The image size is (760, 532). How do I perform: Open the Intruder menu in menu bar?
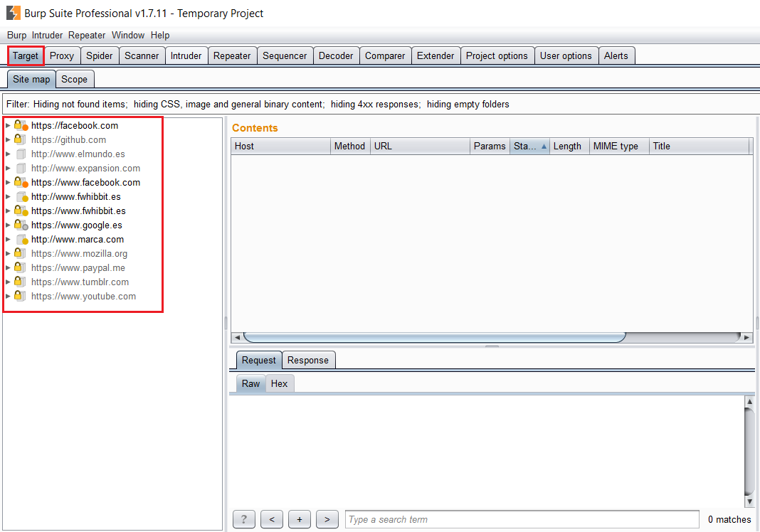(47, 35)
